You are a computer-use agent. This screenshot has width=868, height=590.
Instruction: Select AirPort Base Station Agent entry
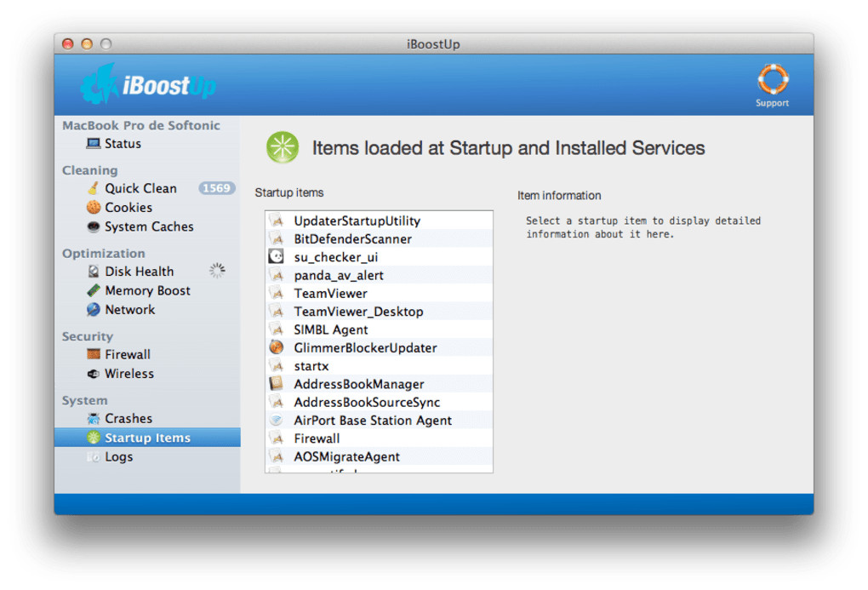point(380,420)
